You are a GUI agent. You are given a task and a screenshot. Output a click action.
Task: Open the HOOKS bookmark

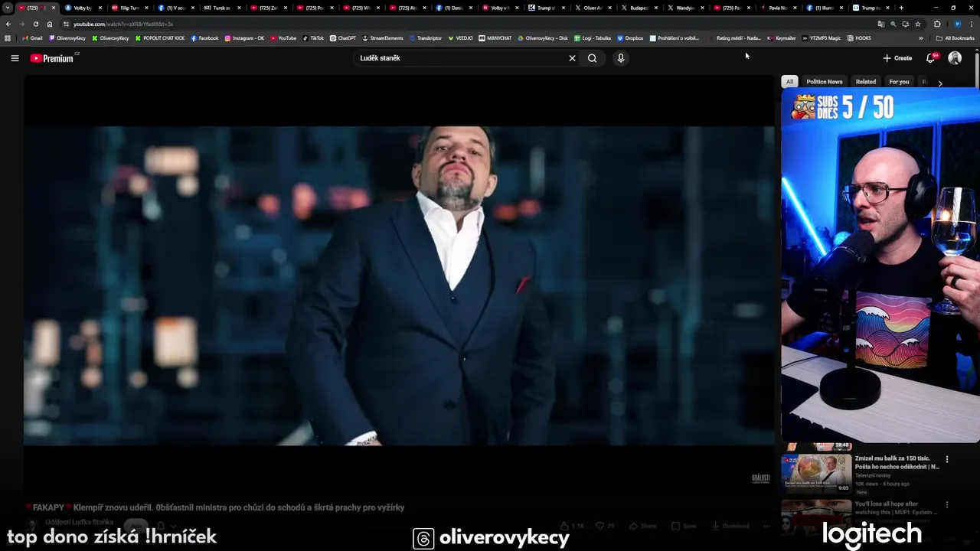(859, 37)
